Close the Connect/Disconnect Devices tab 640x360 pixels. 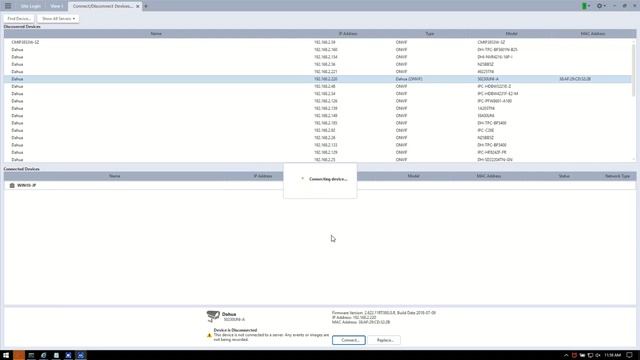[138, 6]
